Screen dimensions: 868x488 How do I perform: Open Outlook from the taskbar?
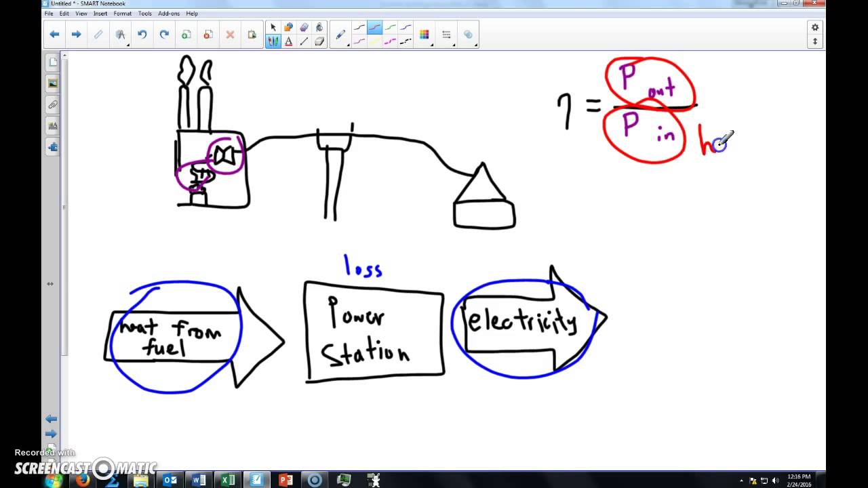click(170, 480)
